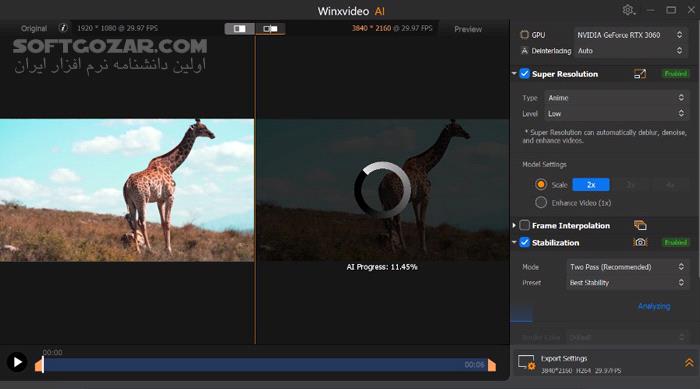This screenshot has width=700, height=389.
Task: Enable the Frame Interpolation checkbox
Action: pyautogui.click(x=525, y=226)
